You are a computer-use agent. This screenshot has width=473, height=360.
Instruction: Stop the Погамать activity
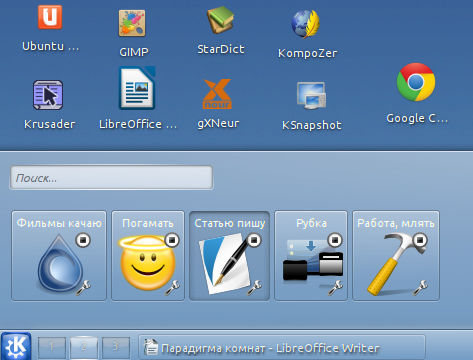(x=172, y=240)
